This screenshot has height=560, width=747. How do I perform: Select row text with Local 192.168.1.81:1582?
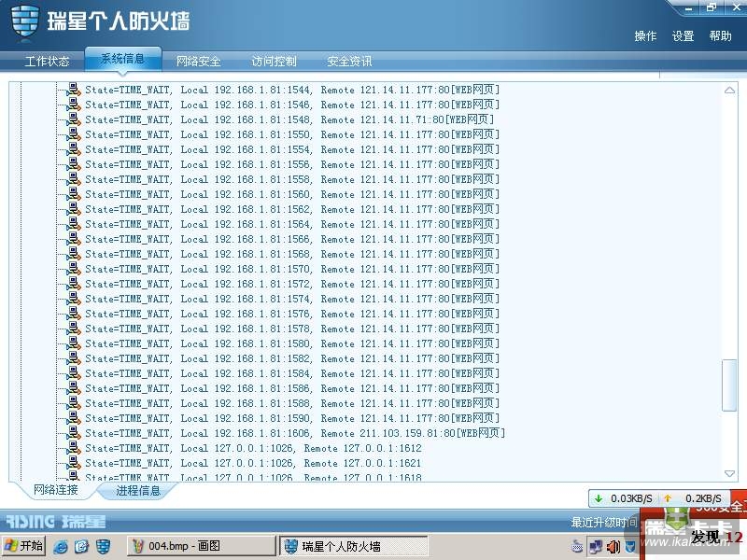click(x=292, y=358)
